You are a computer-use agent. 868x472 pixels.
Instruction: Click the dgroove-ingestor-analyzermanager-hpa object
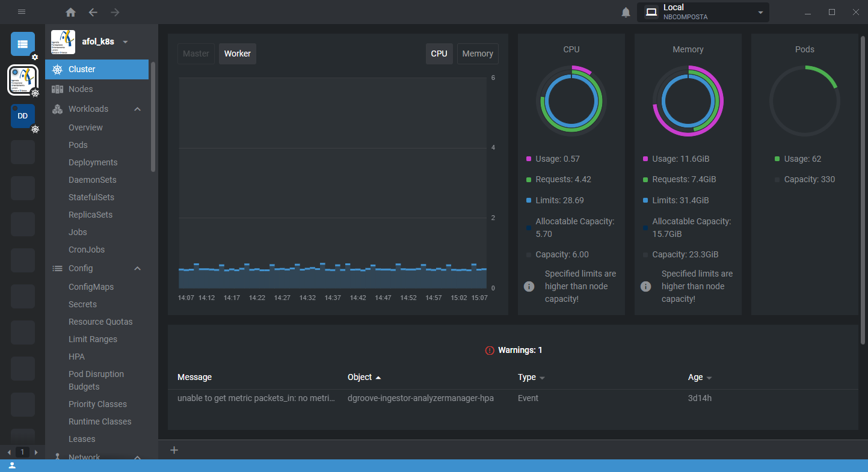[x=420, y=398]
